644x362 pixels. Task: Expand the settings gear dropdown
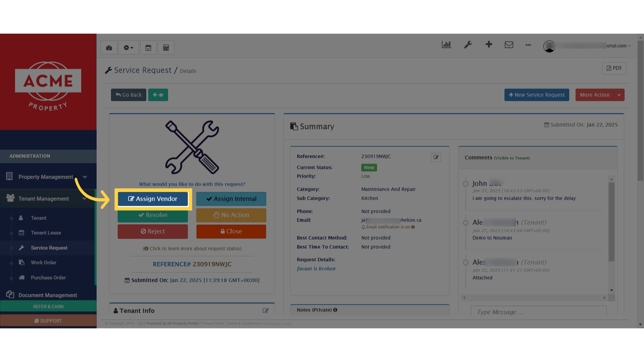click(128, 47)
